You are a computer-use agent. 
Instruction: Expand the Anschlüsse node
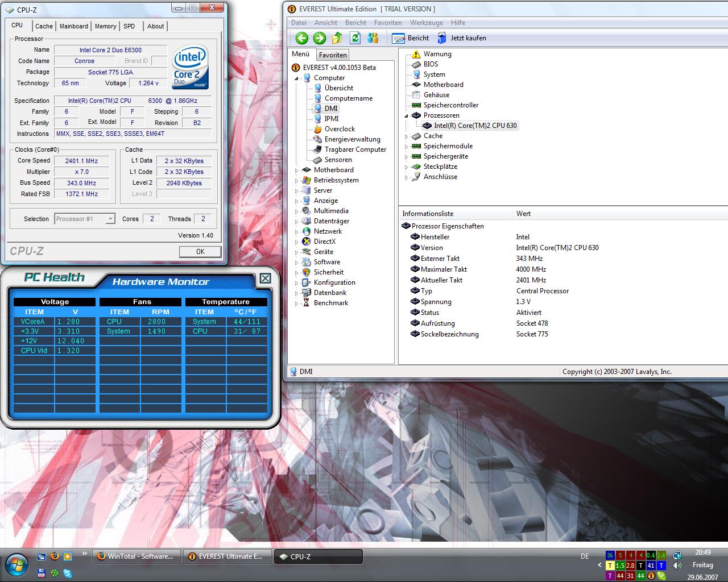coord(406,177)
